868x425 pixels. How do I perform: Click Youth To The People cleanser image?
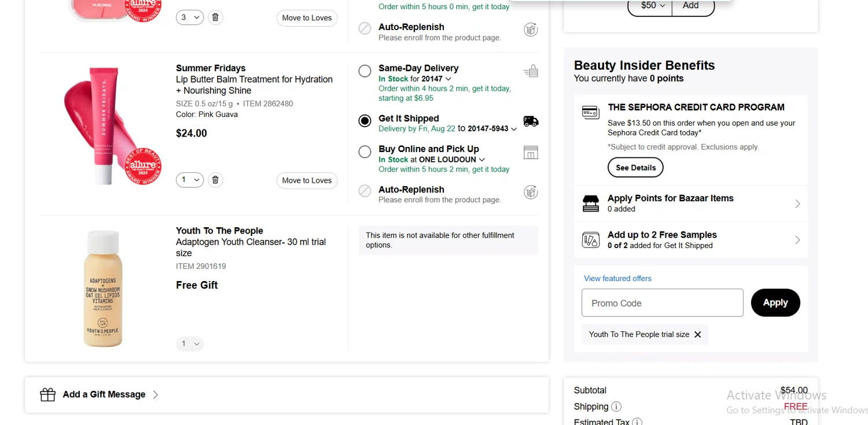point(104,289)
